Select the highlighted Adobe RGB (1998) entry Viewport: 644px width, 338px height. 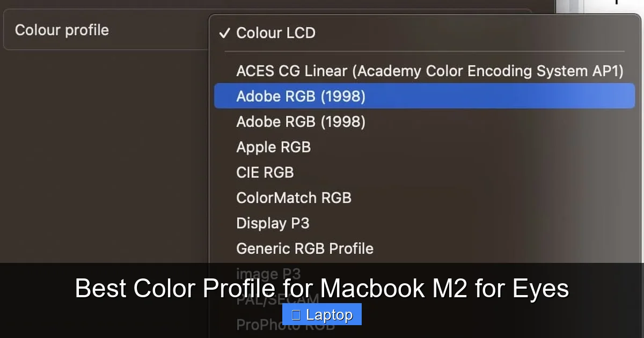pos(301,96)
